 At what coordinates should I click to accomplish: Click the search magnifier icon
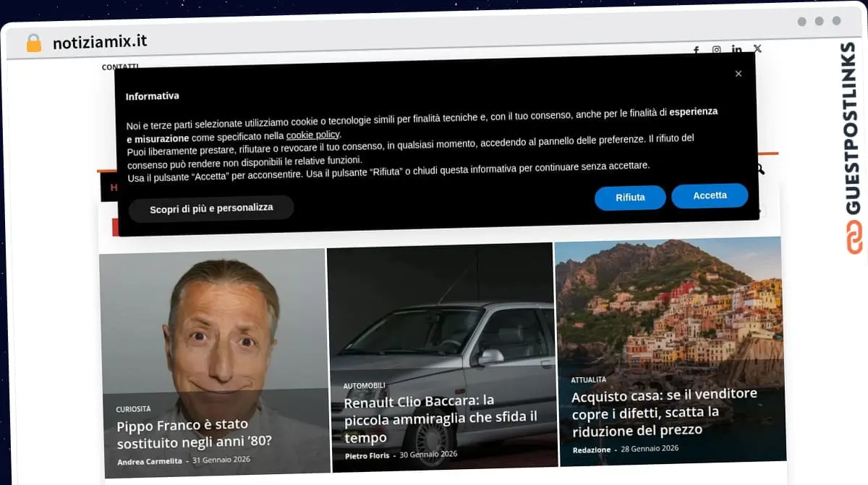tap(759, 169)
